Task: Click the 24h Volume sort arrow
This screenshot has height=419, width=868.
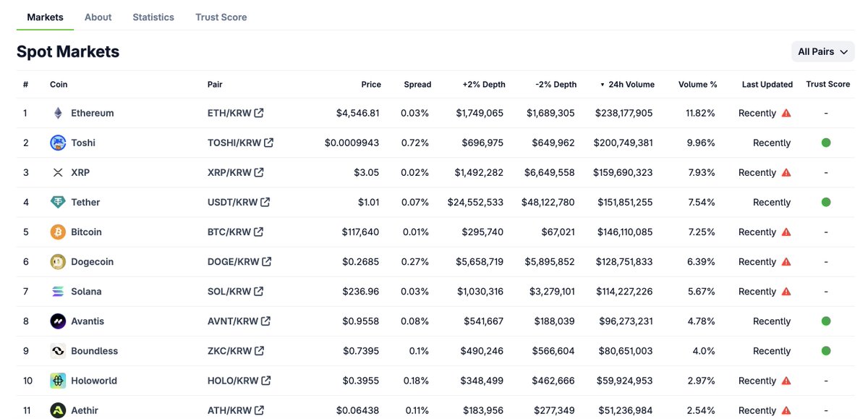Action: click(601, 84)
